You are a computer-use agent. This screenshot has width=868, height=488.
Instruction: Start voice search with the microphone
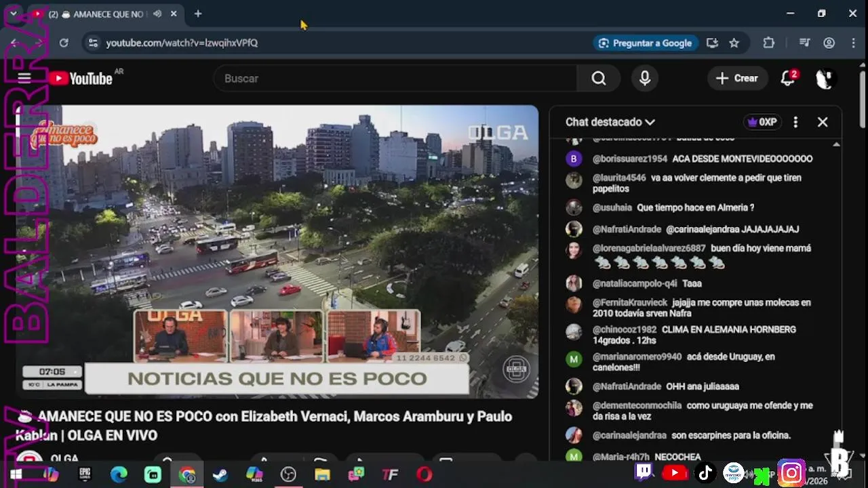(645, 79)
